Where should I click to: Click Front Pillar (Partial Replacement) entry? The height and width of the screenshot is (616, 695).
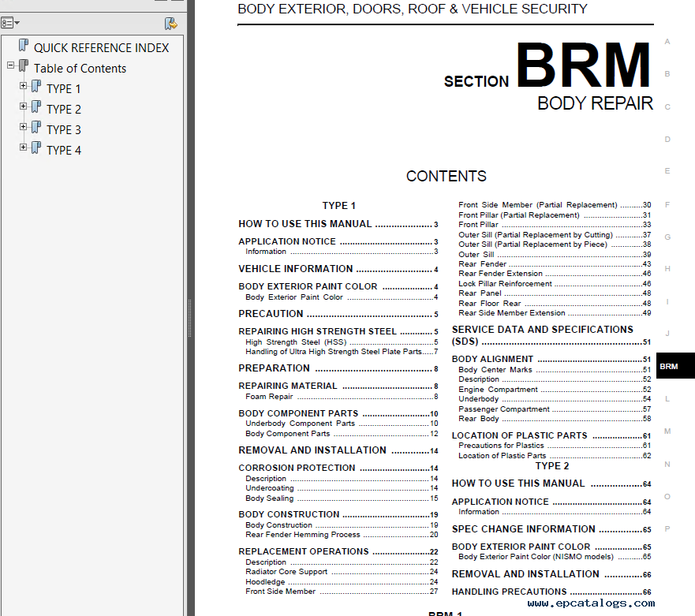(x=555, y=215)
